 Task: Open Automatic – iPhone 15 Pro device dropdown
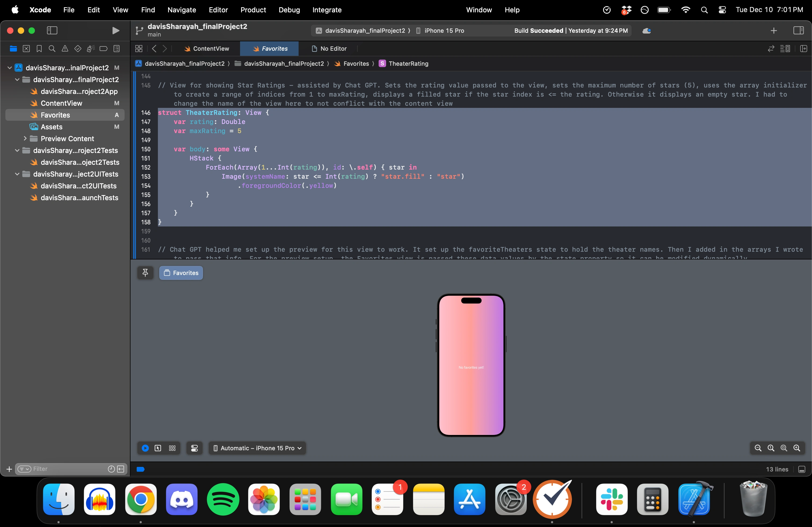coord(257,448)
